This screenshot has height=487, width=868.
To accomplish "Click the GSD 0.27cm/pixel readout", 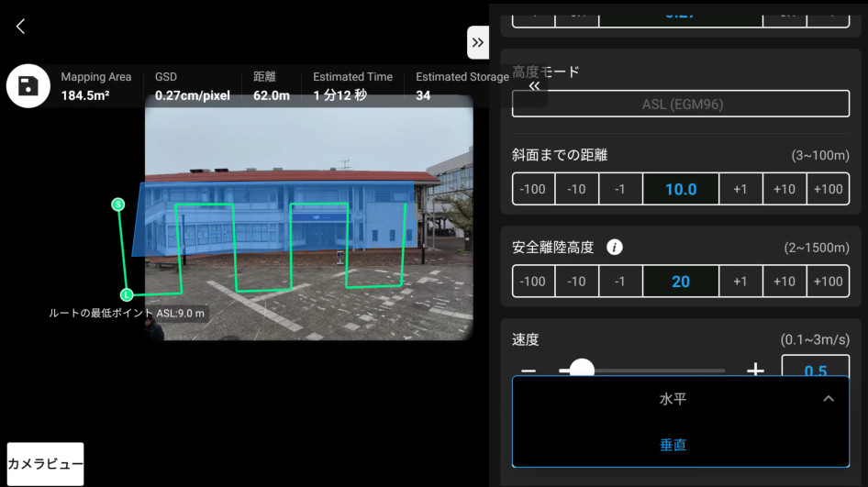I will tap(192, 86).
